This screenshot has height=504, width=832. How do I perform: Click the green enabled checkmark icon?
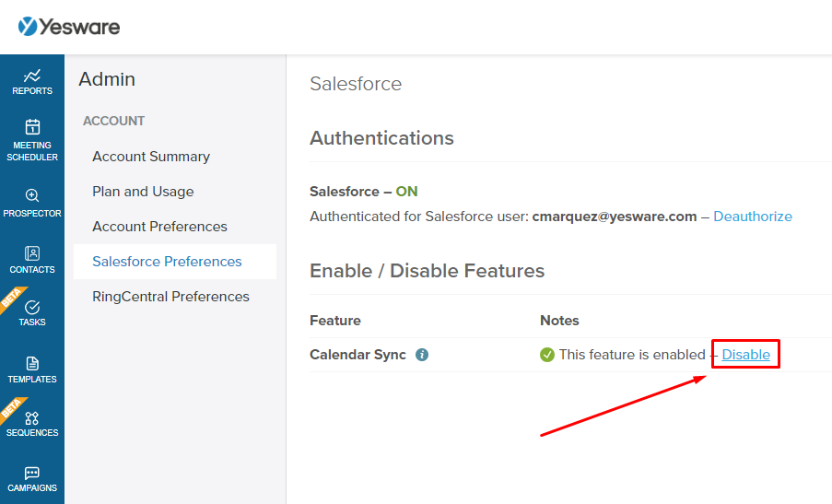[x=547, y=355]
